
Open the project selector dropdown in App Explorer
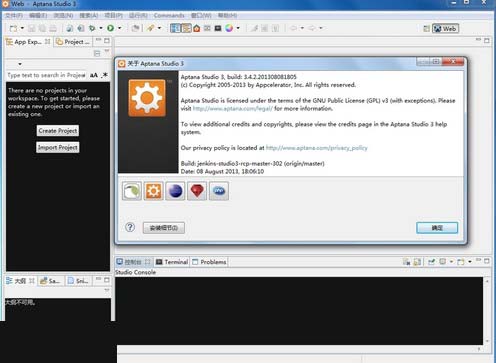pyautogui.click(x=20, y=64)
